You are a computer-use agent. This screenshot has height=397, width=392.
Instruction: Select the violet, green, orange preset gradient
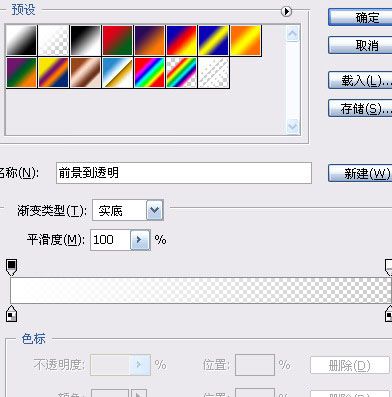[x=21, y=72]
